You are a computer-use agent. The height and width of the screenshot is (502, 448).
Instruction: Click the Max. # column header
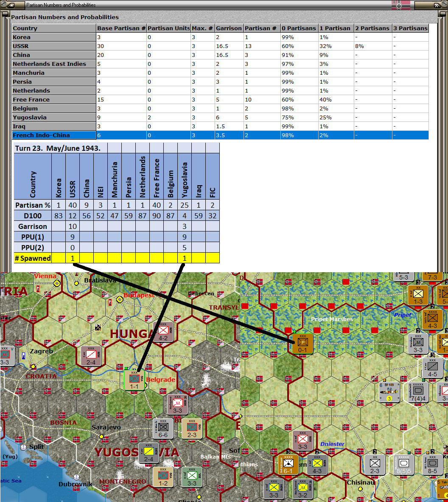pos(203,28)
